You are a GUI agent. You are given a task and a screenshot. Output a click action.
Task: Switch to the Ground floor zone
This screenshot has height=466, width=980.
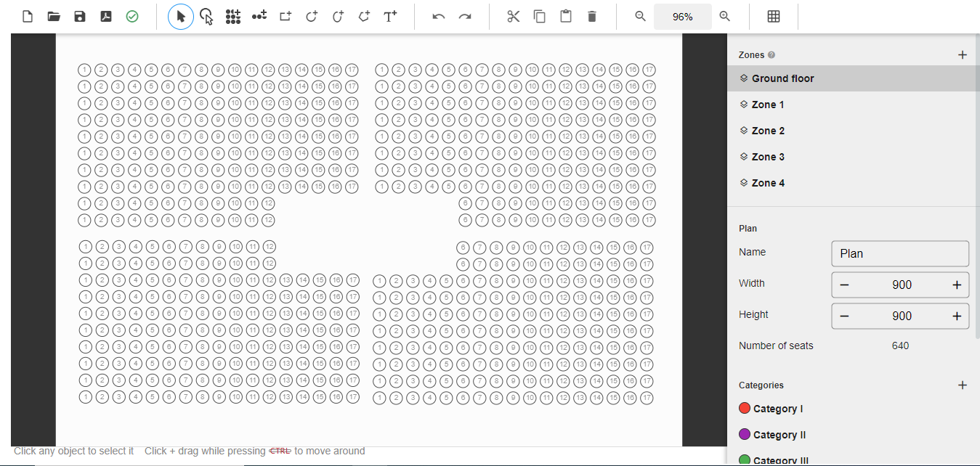pos(782,78)
